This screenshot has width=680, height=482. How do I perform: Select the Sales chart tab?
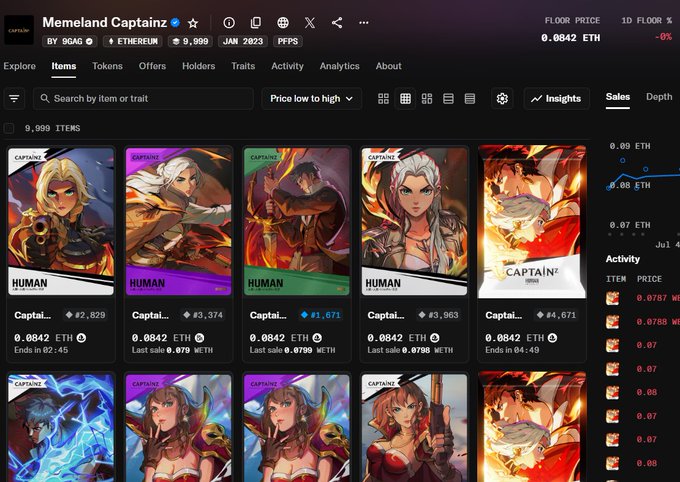pos(618,97)
